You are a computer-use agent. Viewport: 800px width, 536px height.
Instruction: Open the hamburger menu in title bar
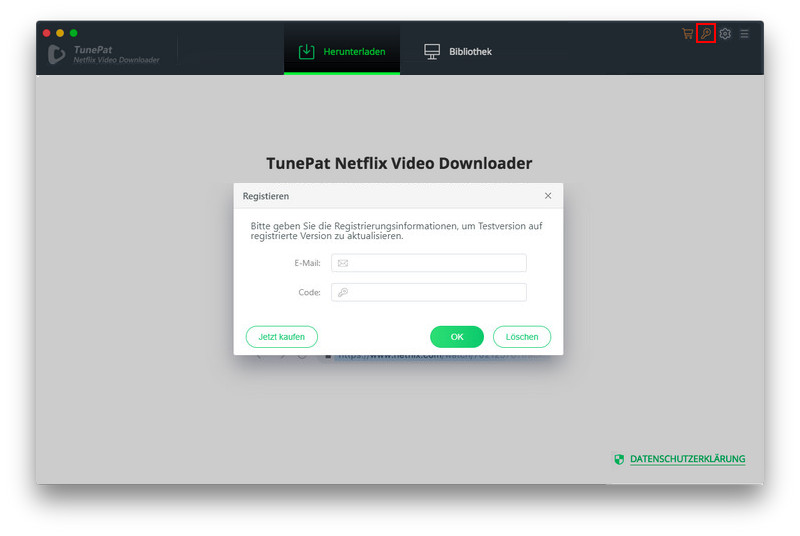(x=744, y=34)
